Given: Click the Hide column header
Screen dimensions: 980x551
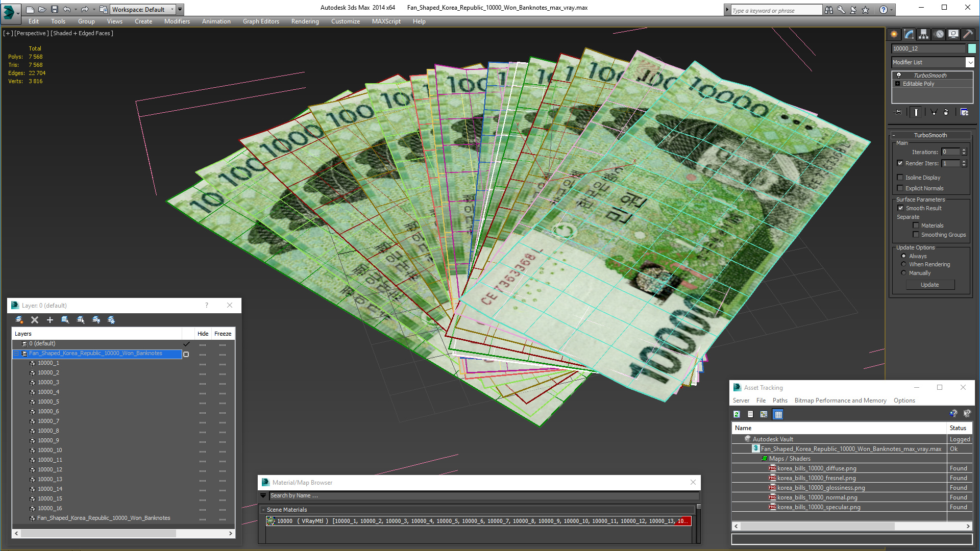Looking at the screenshot, I should point(203,334).
